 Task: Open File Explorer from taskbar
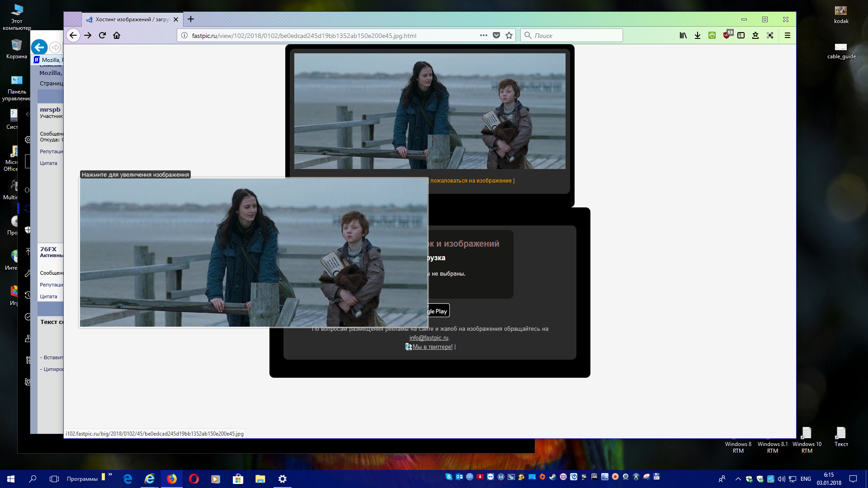coord(260,479)
